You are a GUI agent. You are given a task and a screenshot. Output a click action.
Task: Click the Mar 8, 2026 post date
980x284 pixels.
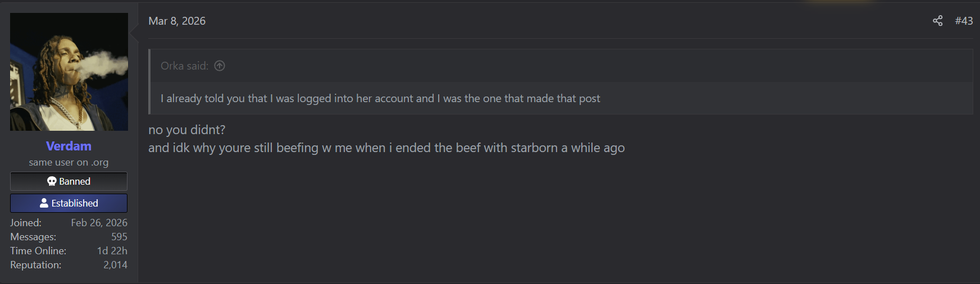(x=177, y=21)
